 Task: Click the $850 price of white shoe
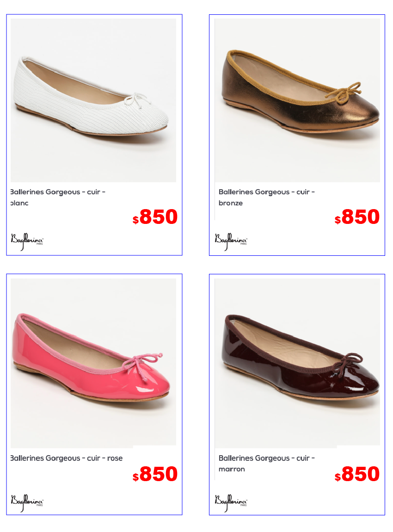click(155, 217)
